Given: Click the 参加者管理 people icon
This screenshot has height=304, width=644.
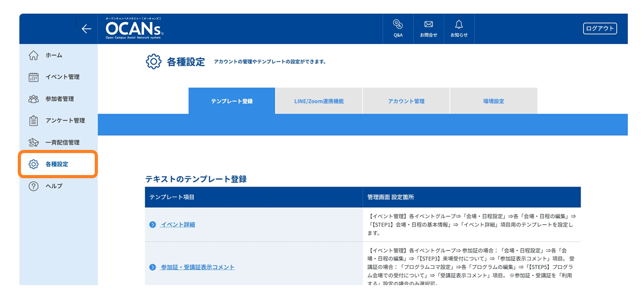Looking at the screenshot, I should pos(34,99).
